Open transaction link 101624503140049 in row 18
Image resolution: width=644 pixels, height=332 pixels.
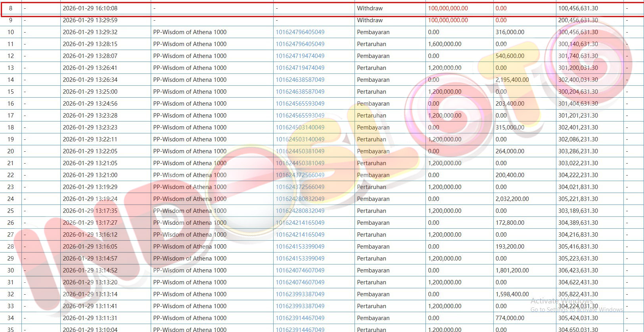[300, 127]
